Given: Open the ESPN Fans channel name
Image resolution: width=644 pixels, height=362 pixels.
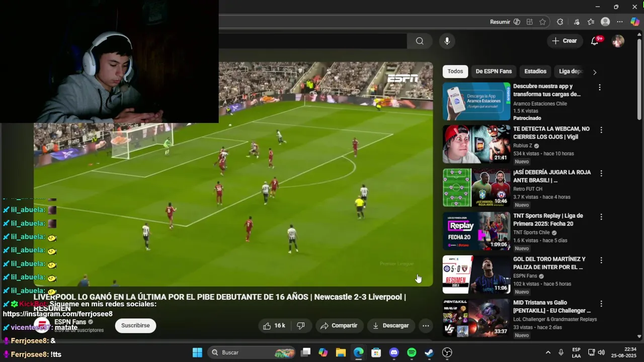Looking at the screenshot, I should 70,322.
